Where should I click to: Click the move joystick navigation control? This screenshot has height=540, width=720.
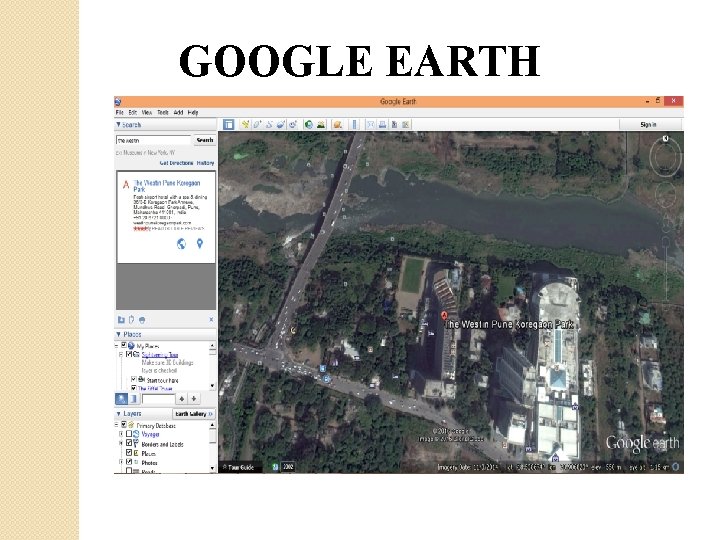[665, 196]
